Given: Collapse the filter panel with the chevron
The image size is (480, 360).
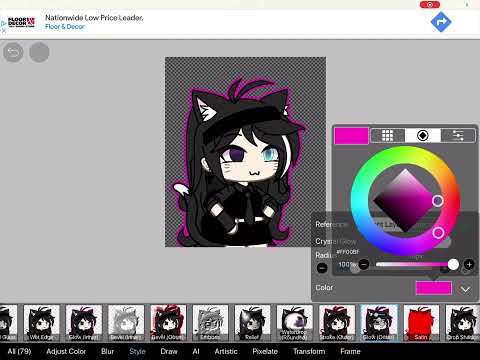Looking at the screenshot, I should tap(465, 289).
